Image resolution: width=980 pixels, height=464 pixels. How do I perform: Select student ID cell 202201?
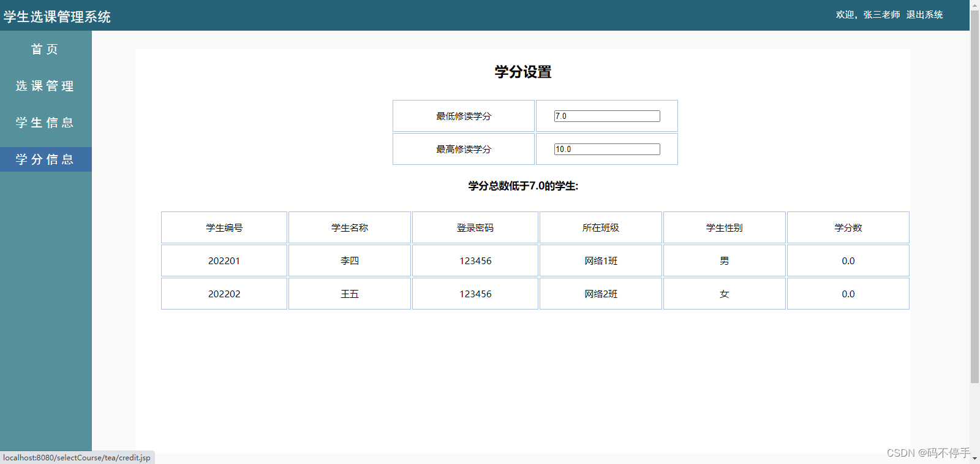(224, 261)
